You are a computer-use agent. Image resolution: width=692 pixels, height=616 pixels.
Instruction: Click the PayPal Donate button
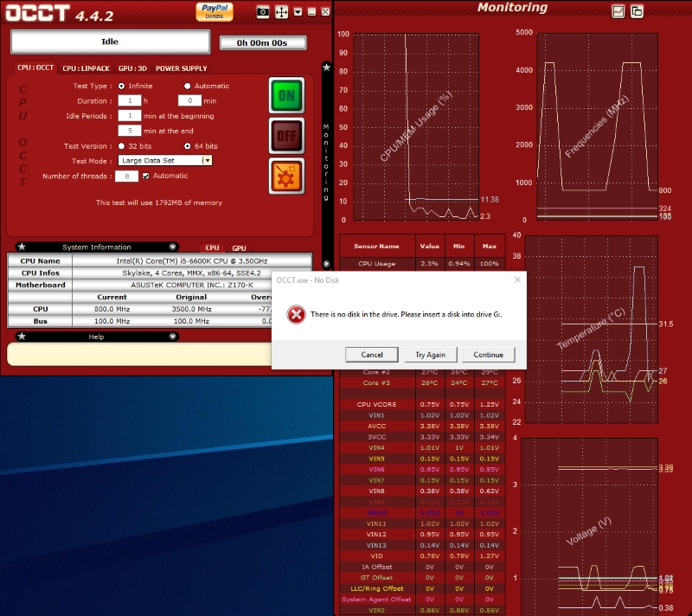pyautogui.click(x=215, y=11)
